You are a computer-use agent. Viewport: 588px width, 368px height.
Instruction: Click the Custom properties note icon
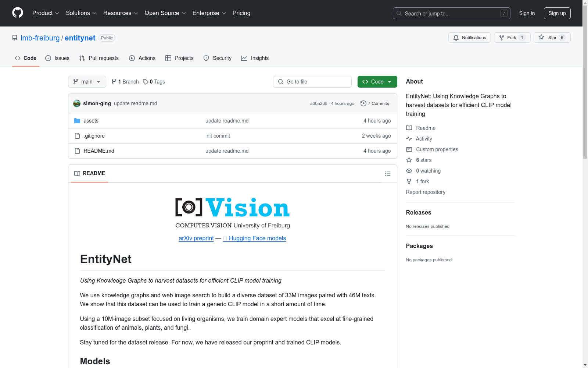[x=409, y=149]
